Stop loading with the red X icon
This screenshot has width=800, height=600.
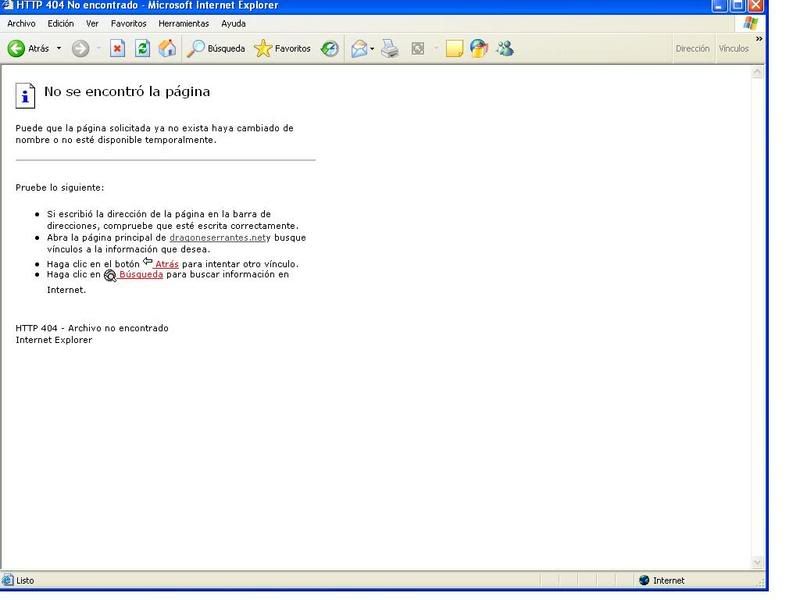(x=117, y=49)
